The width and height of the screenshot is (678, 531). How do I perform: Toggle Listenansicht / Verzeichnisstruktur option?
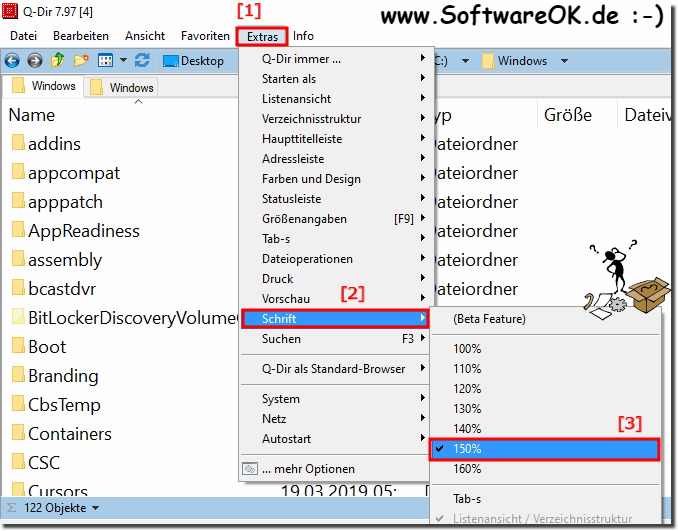pyautogui.click(x=545, y=518)
